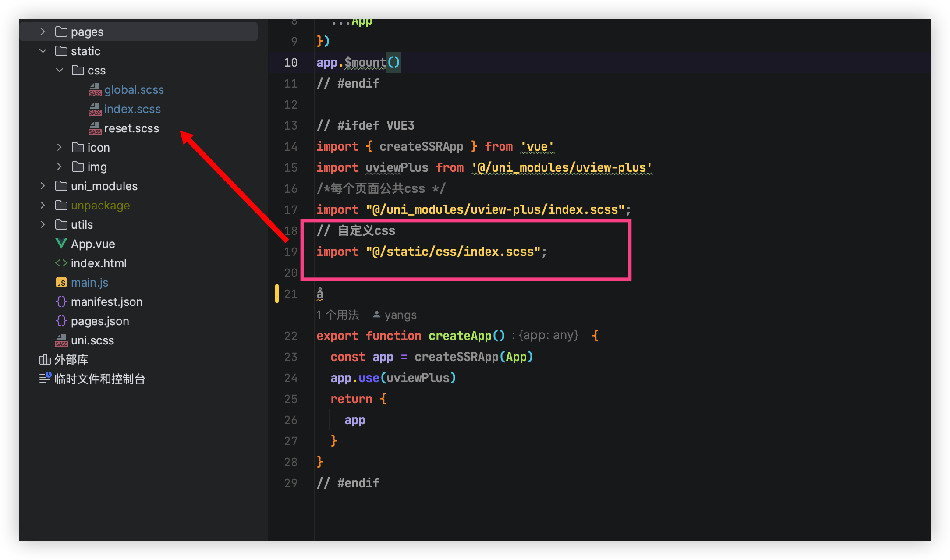This screenshot has width=950, height=560.
Task: Expand the uni_modules folder chevron
Action: tap(43, 186)
